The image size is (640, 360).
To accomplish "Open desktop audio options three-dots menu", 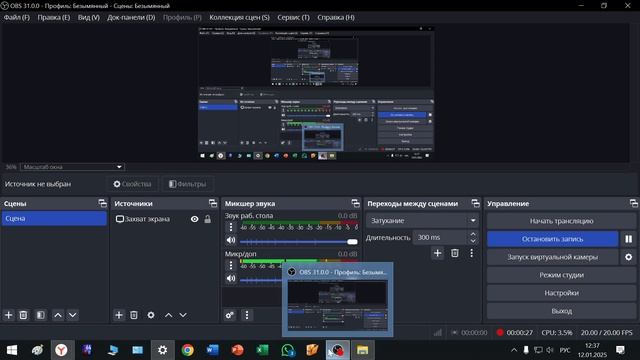I will (231, 227).
